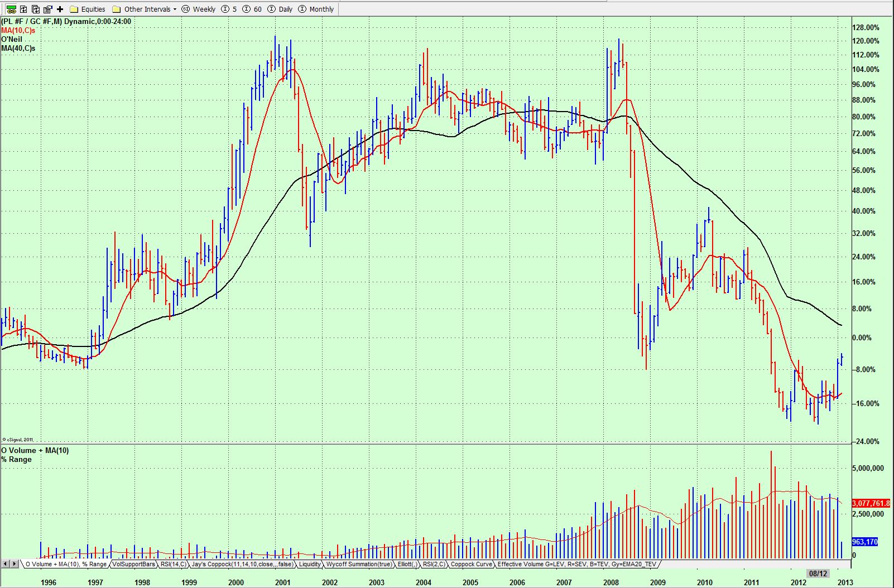Open the Other Intervals dropdown
This screenshot has width=894, height=588.
click(174, 9)
